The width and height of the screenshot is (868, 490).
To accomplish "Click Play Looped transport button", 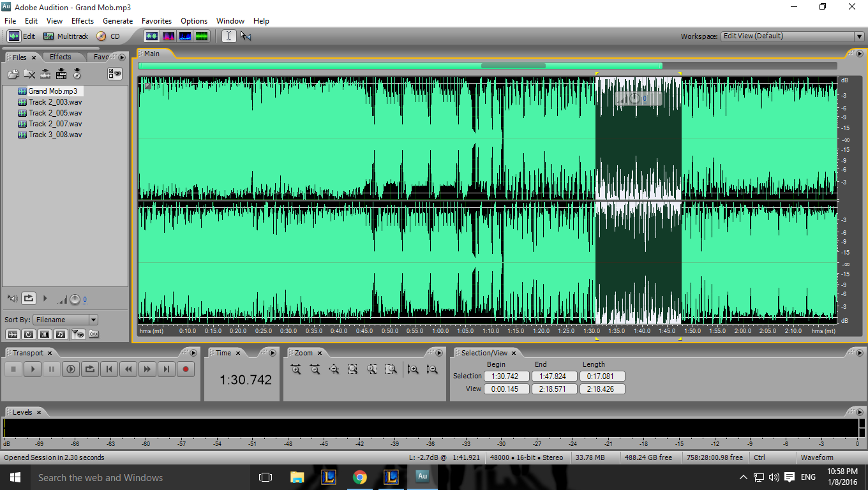I will (90, 369).
